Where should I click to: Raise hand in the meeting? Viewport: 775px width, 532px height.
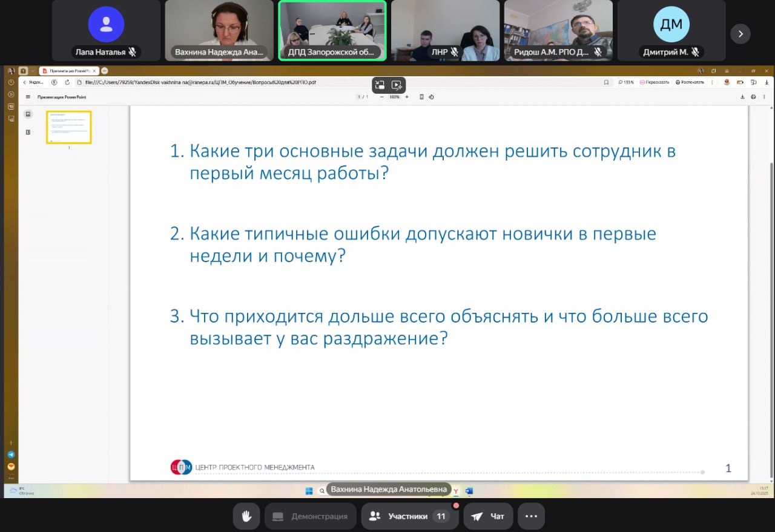tap(246, 516)
